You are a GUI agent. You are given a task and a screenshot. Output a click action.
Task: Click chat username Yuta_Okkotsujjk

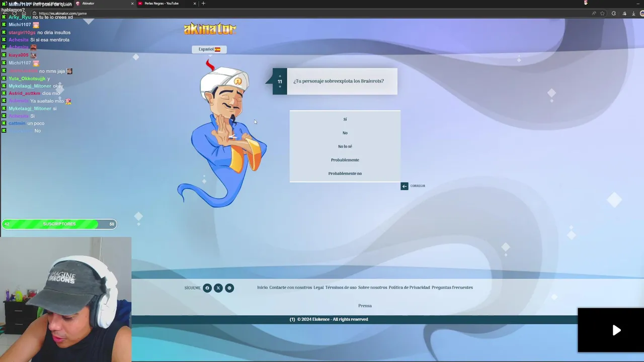coord(27,78)
